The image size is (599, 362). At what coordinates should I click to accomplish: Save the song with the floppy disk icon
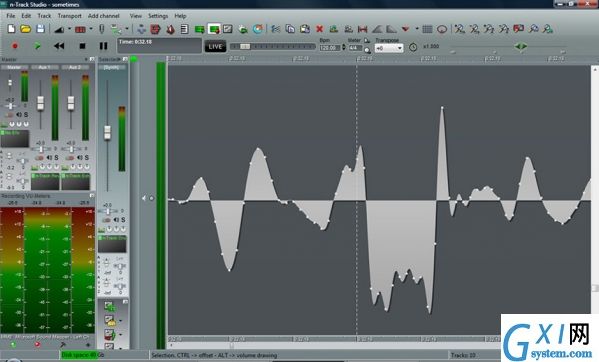coord(40,29)
